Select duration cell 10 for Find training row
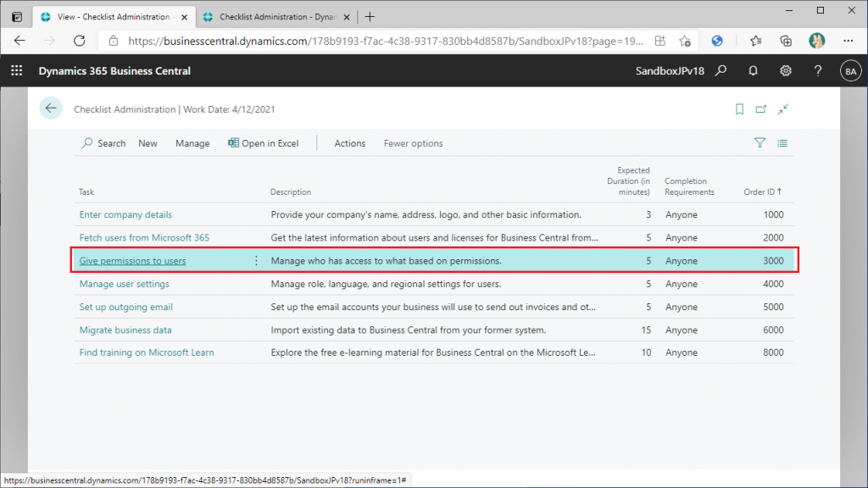 (646, 352)
